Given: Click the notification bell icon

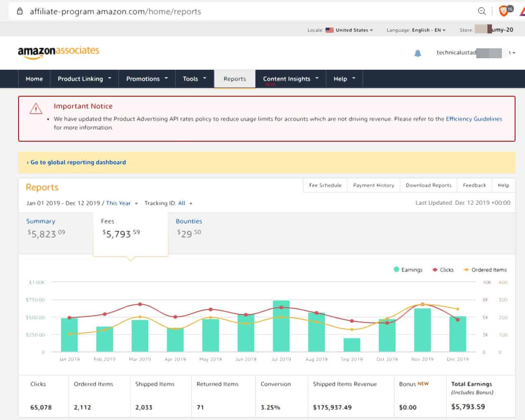Looking at the screenshot, I should 418,53.
